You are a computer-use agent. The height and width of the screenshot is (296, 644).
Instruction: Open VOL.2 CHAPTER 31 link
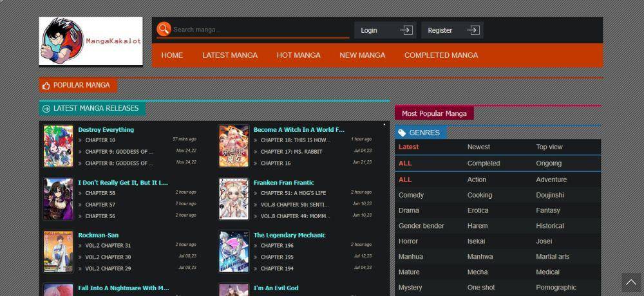[x=108, y=246]
